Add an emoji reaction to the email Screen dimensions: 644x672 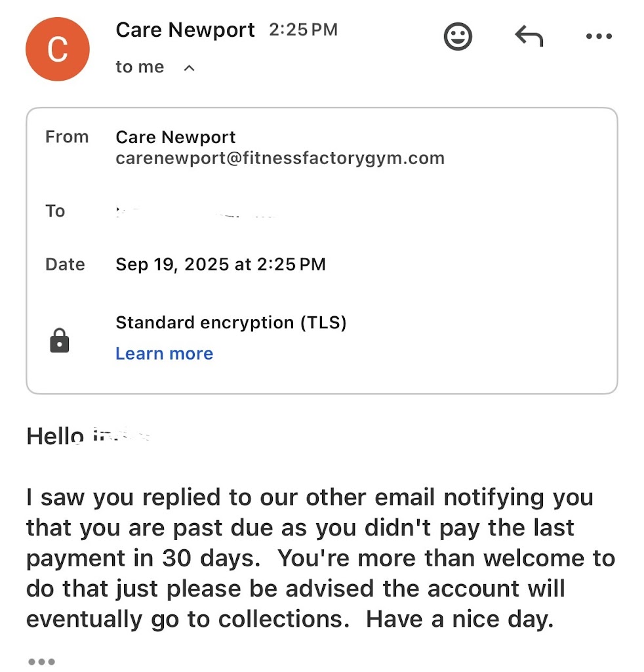pos(458,36)
